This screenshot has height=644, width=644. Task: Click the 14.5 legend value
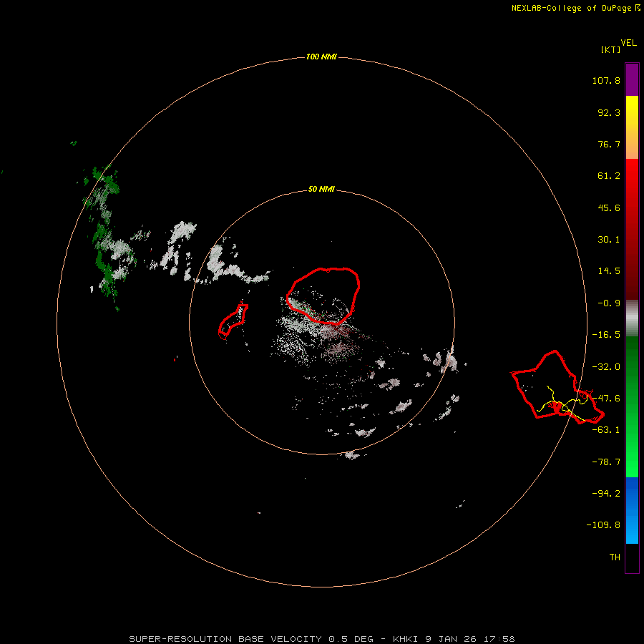tap(609, 271)
